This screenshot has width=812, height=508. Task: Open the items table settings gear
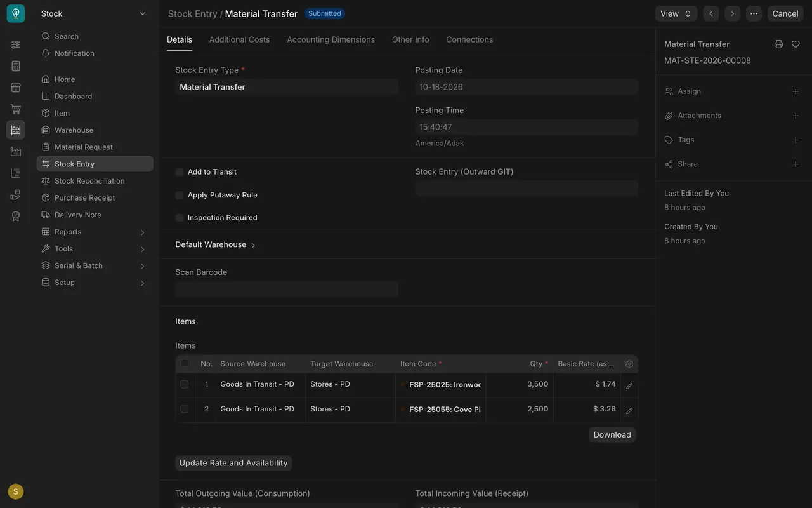point(629,364)
